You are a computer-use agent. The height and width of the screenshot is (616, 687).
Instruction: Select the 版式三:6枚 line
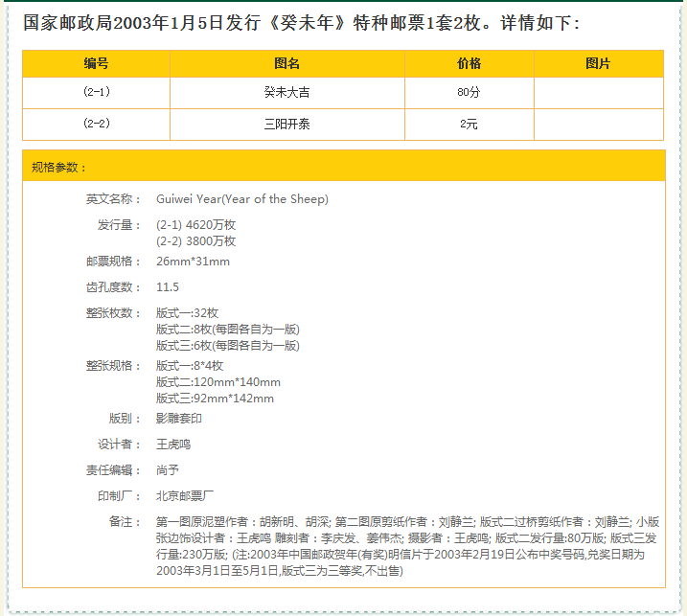pos(228,346)
